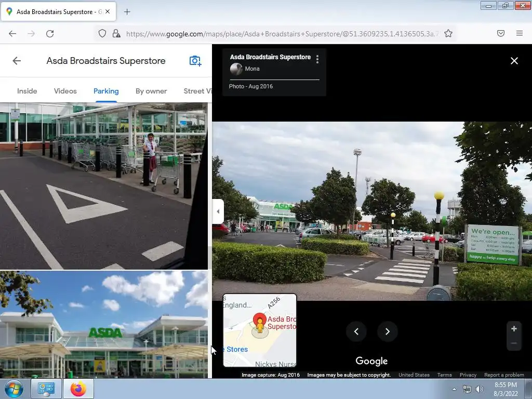Click the 'Image capture: Aug 2016' text
Viewport: 532px width, 399px height.
pos(271,375)
